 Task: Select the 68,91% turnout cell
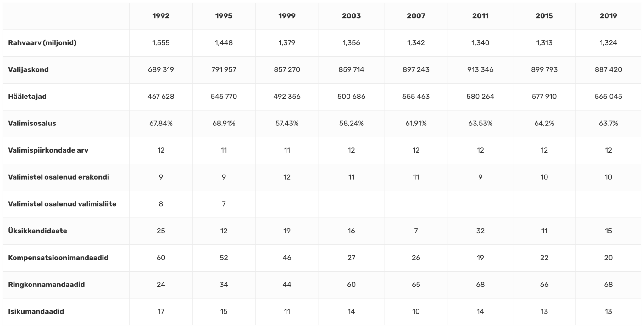(x=224, y=123)
